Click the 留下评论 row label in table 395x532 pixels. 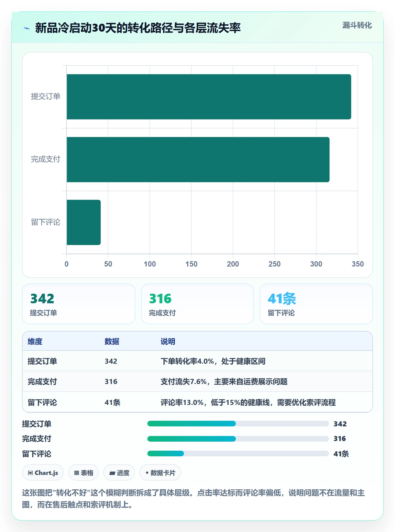click(42, 402)
